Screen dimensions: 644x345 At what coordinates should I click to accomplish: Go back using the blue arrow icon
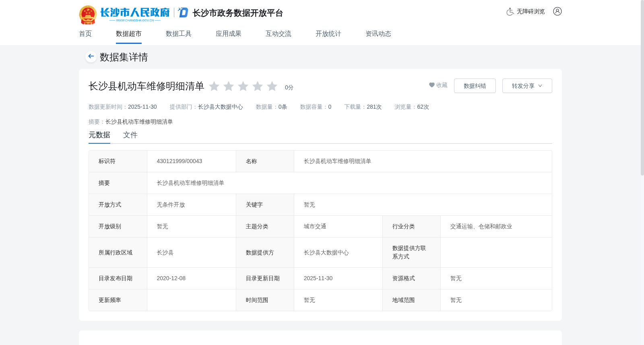tap(91, 56)
